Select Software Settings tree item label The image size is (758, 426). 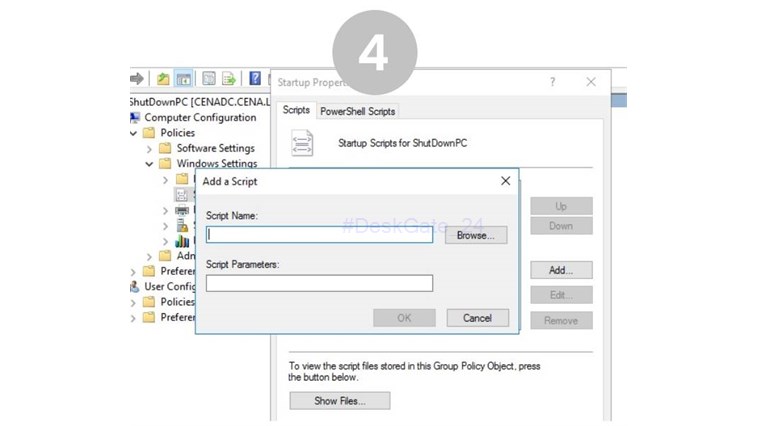[x=215, y=148]
